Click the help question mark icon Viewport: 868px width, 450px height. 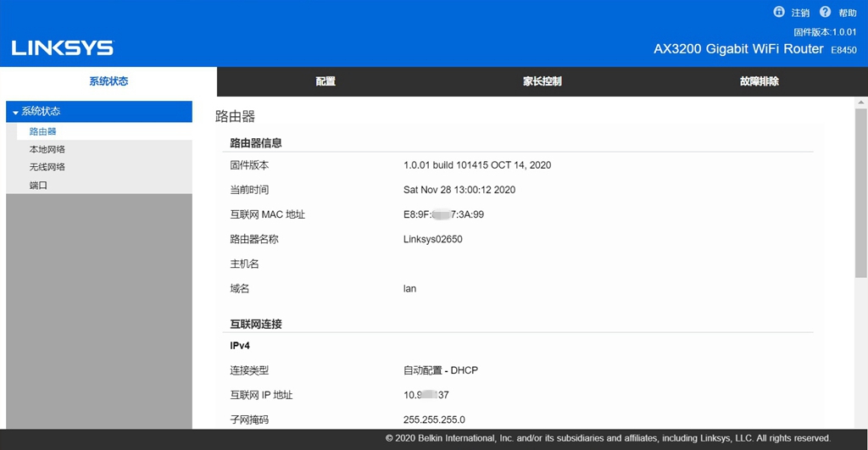(x=826, y=12)
